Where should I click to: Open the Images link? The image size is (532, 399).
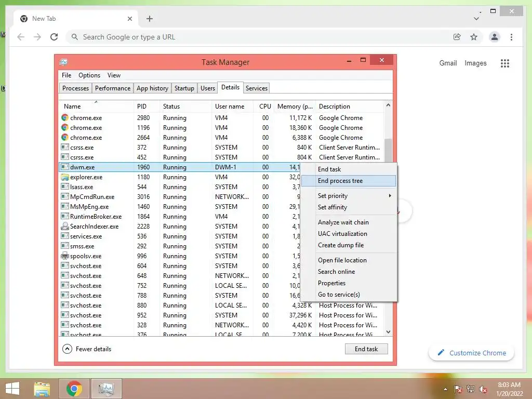pos(475,63)
